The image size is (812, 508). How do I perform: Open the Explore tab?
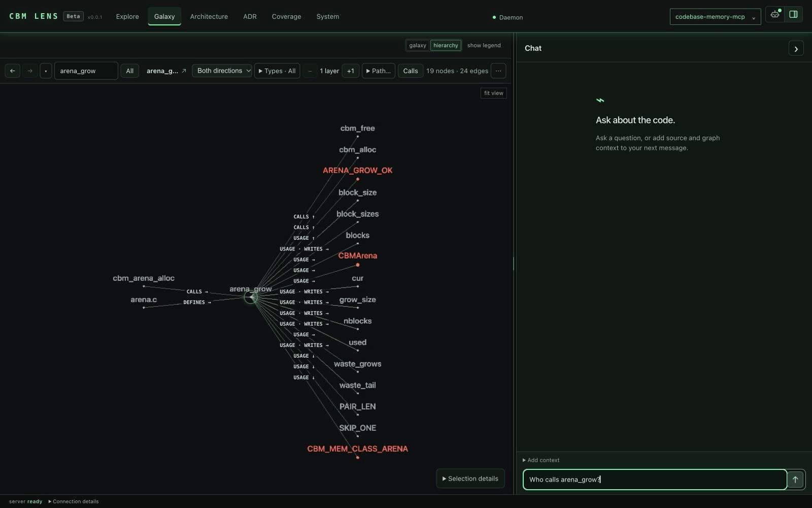coord(127,16)
